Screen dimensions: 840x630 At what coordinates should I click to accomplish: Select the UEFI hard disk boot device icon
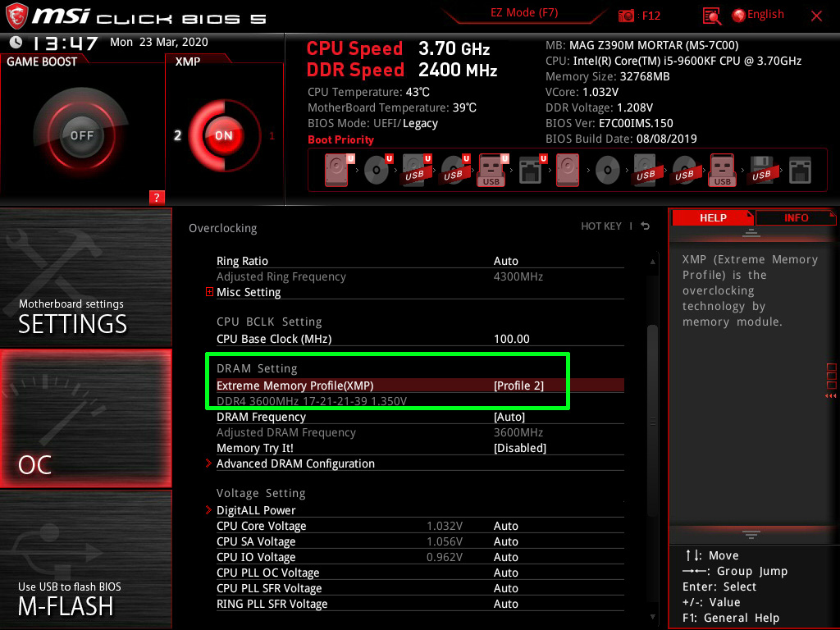click(x=337, y=171)
